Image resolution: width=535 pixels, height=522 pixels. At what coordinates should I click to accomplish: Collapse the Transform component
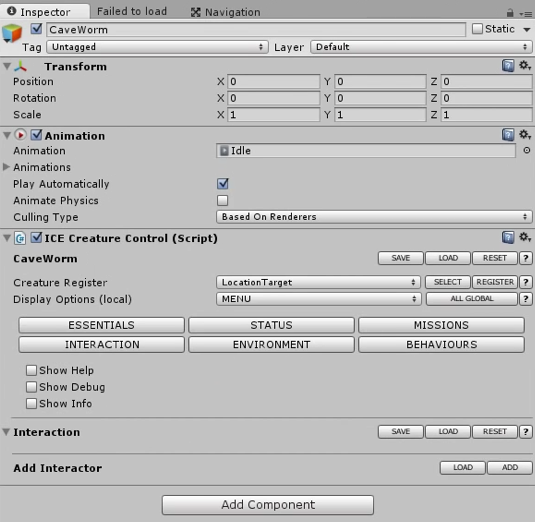7,66
